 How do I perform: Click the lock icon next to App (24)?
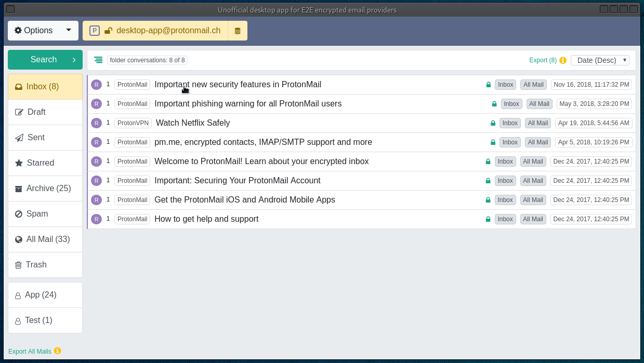[18, 295]
